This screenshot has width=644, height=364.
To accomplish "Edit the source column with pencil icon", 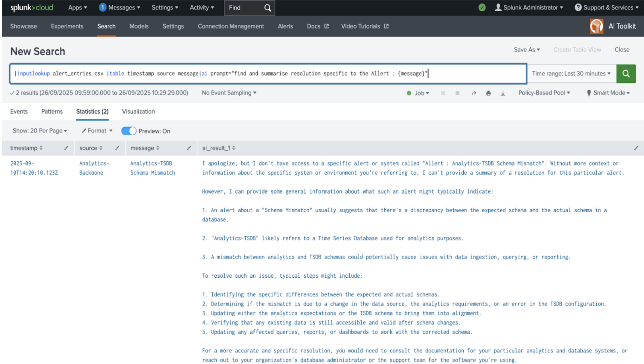I will click(117, 148).
